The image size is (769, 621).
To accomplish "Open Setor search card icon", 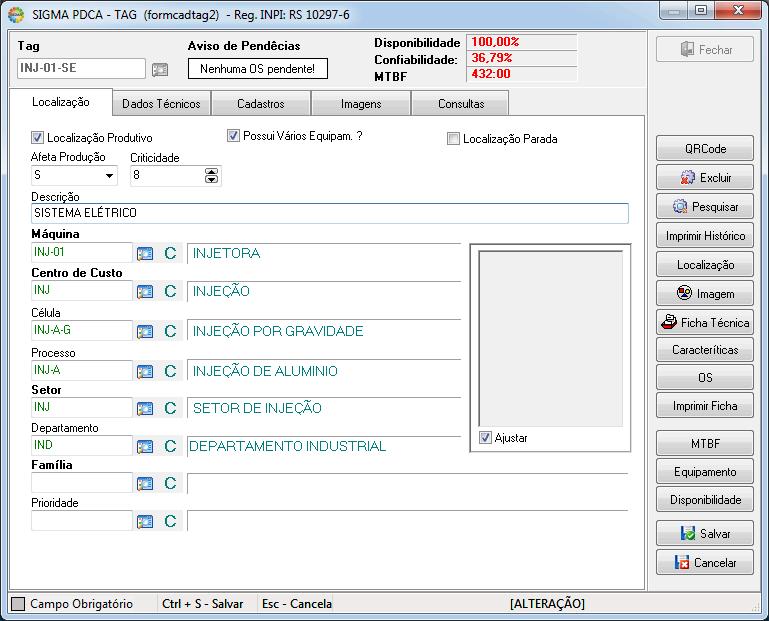I will (x=145, y=409).
